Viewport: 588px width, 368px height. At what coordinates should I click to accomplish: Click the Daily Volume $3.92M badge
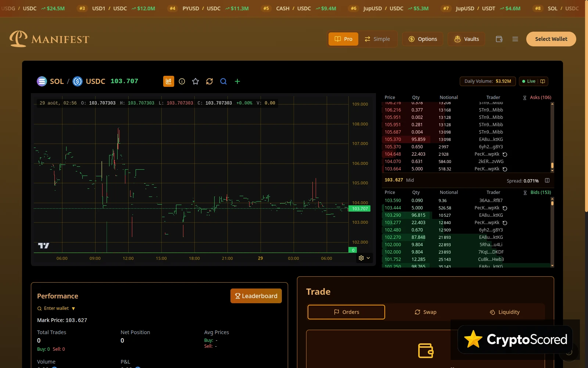(x=488, y=81)
